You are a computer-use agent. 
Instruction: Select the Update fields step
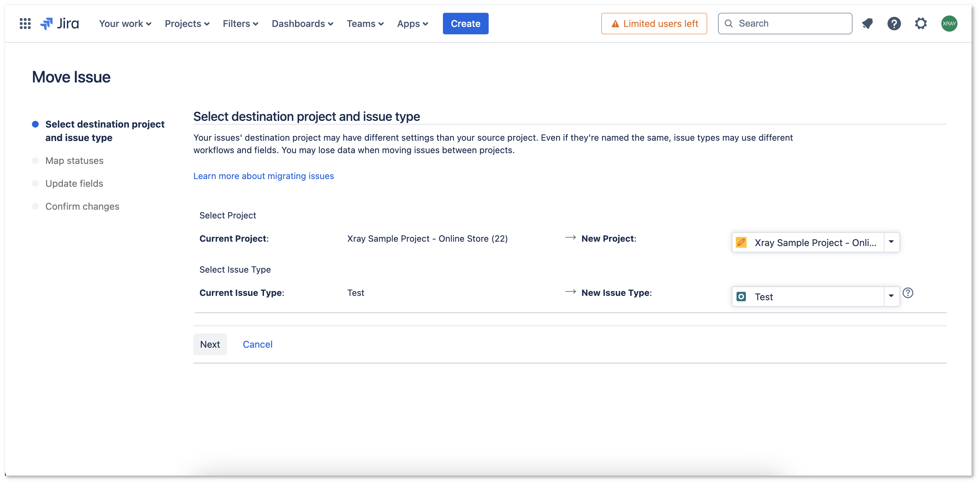pyautogui.click(x=74, y=183)
